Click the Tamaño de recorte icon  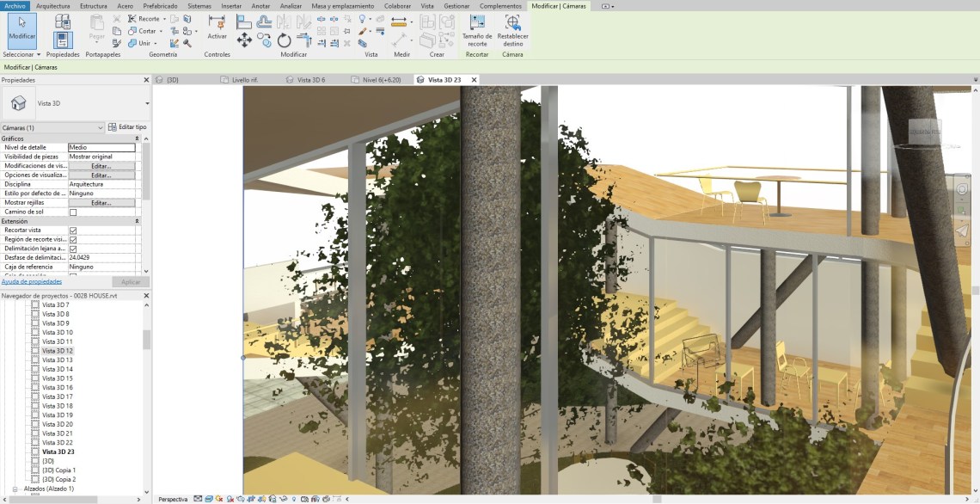tap(476, 28)
